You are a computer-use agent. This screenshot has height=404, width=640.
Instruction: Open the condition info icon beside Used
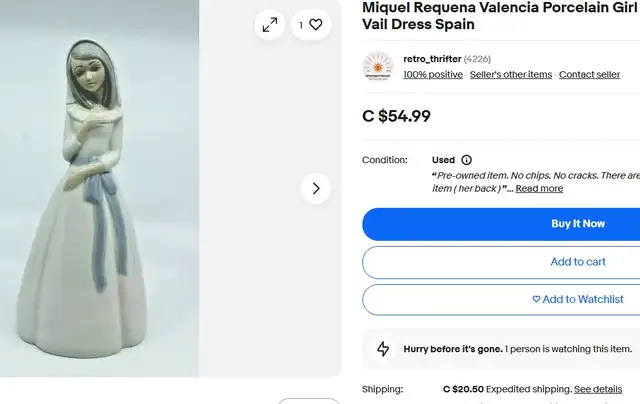click(467, 160)
